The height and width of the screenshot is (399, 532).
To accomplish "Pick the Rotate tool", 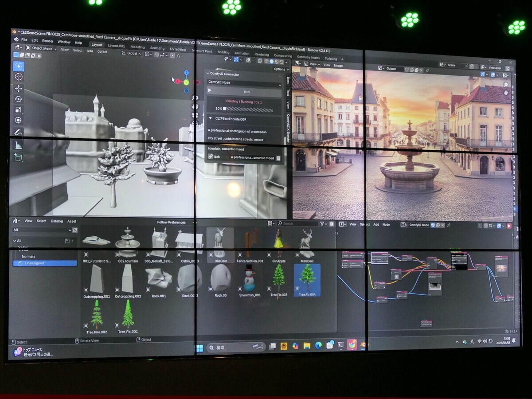I will coord(19,99).
